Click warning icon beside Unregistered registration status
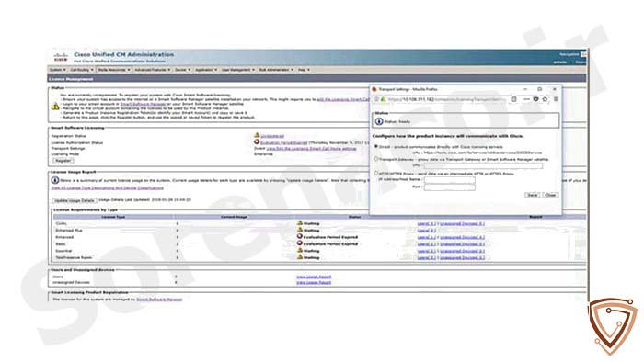Screen dimensions: 644x362 [257, 135]
